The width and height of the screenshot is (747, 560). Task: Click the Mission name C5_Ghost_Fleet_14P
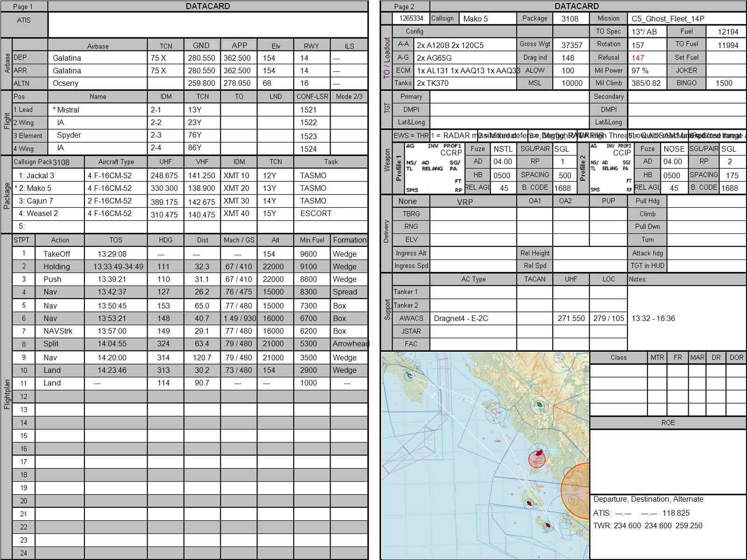coord(668,19)
